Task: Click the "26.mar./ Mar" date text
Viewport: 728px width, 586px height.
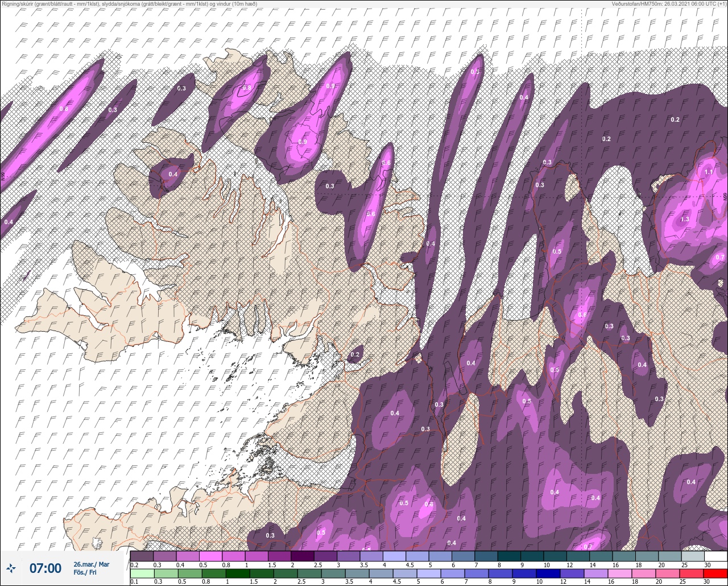Action: (92, 564)
